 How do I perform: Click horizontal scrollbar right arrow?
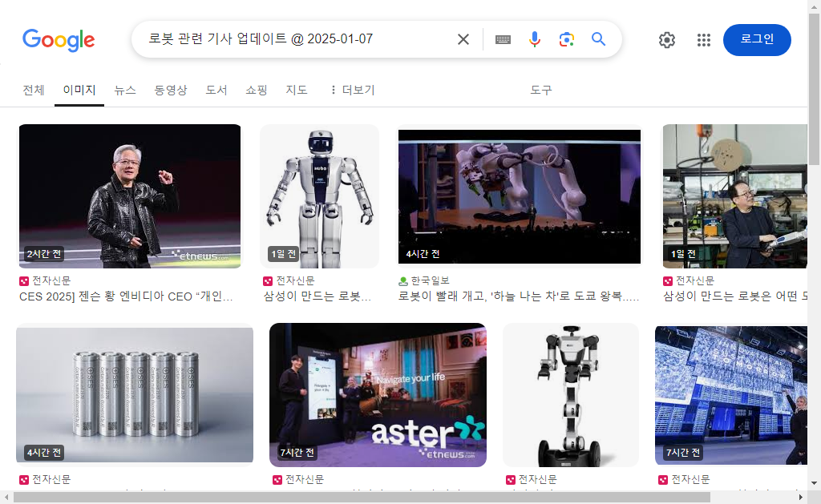point(801,498)
